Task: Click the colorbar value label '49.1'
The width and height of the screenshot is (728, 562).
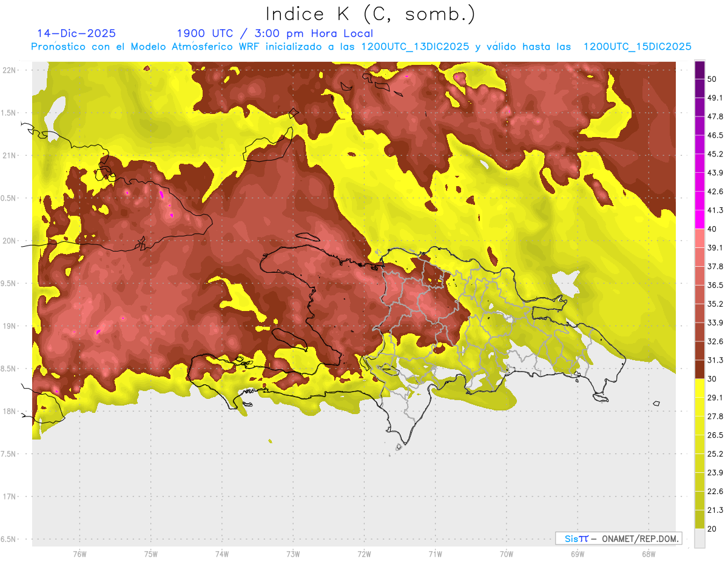Action: tap(715, 98)
